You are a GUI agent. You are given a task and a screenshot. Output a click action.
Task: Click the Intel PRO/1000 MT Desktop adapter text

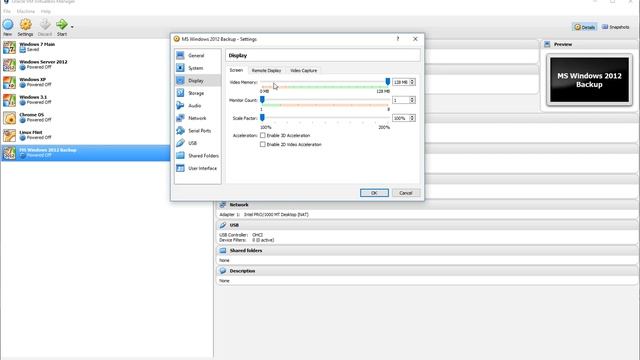pyautogui.click(x=276, y=214)
